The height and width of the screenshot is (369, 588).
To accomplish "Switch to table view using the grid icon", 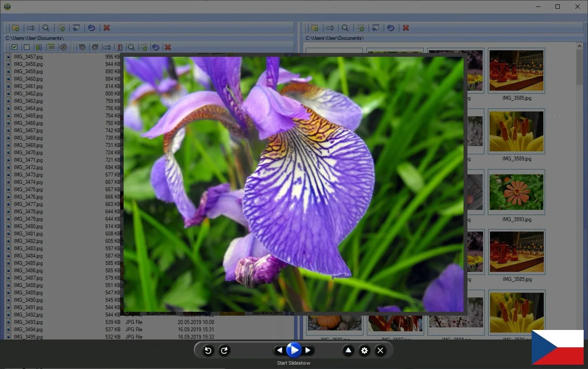I will (52, 47).
